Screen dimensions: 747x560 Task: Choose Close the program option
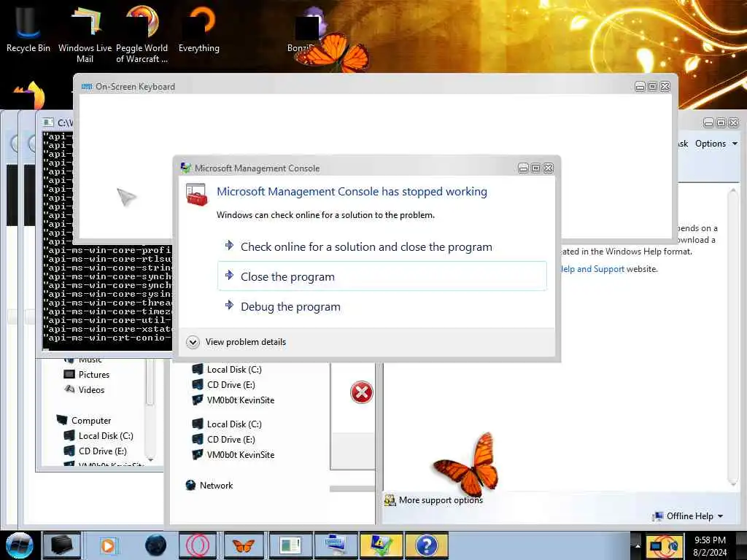(x=382, y=276)
